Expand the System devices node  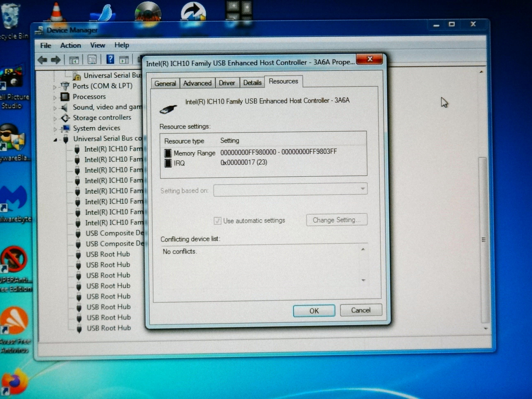pyautogui.click(x=55, y=129)
